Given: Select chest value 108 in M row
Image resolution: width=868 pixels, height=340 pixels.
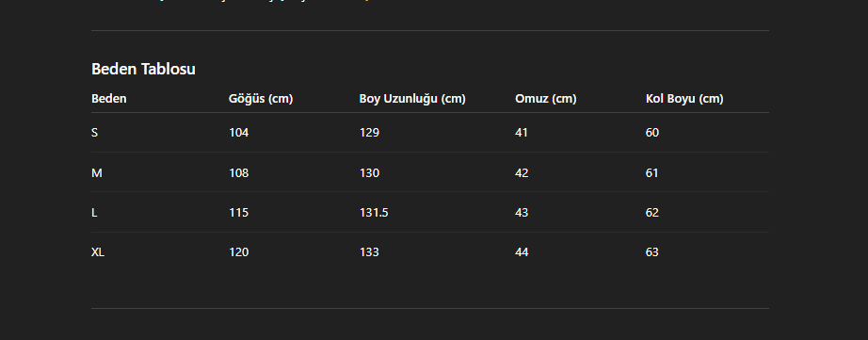Looking at the screenshot, I should click(x=238, y=172).
